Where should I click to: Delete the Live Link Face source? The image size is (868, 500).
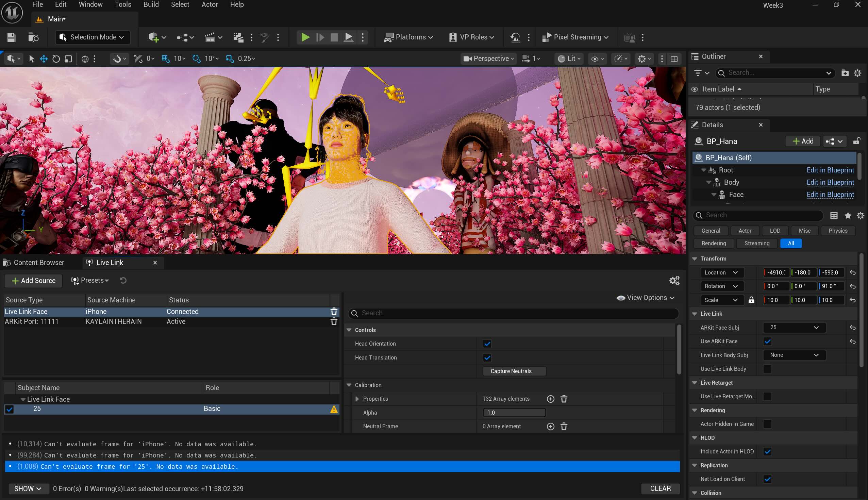(334, 312)
